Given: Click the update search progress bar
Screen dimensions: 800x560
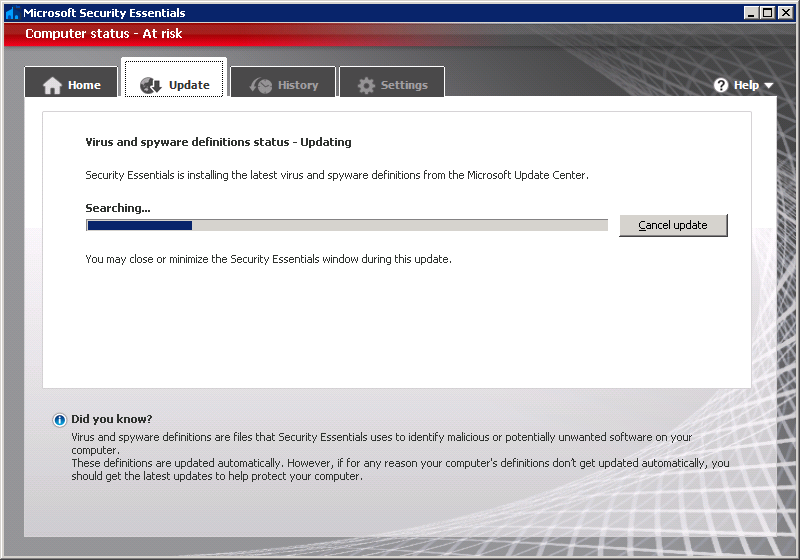Looking at the screenshot, I should [x=346, y=225].
